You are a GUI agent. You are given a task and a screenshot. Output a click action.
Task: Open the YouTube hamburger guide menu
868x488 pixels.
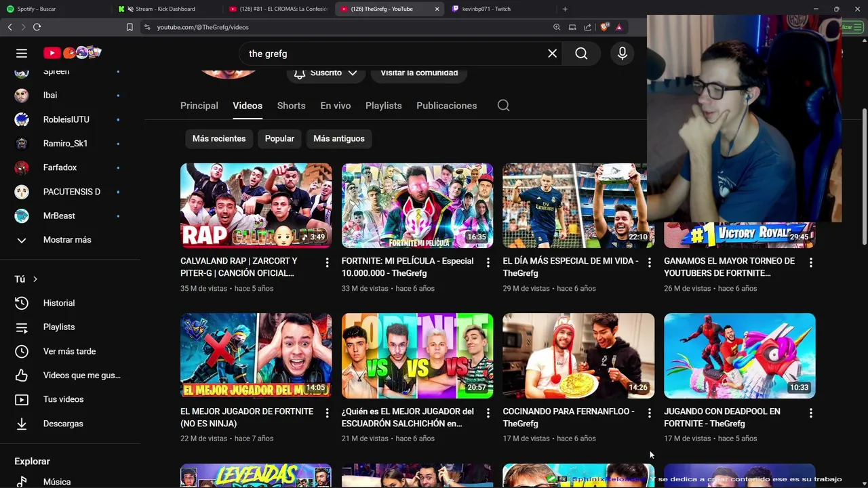click(x=22, y=53)
